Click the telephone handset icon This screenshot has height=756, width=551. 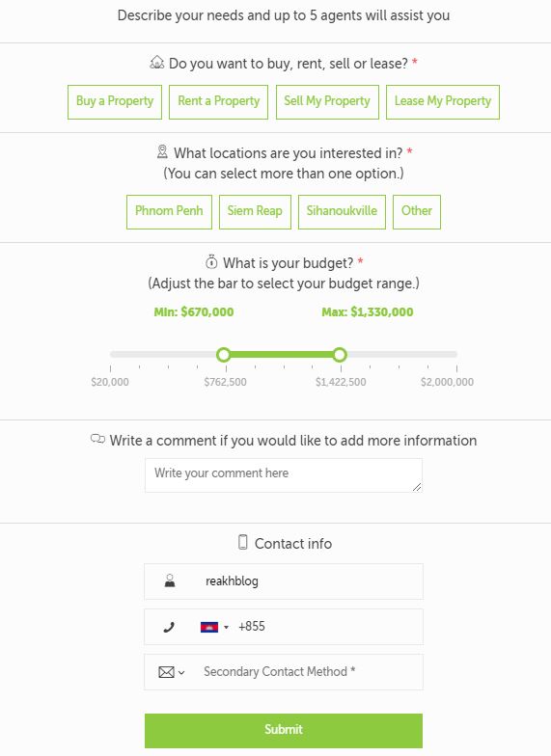pyautogui.click(x=168, y=627)
